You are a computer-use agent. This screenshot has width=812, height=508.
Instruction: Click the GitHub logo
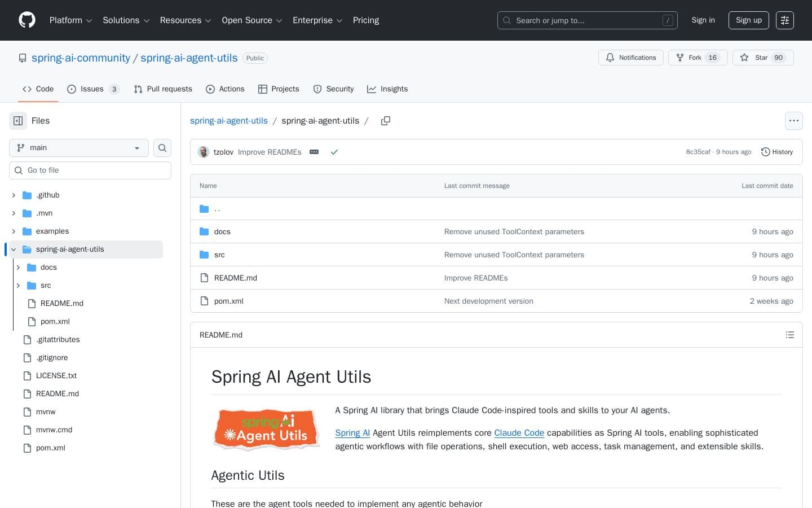[x=27, y=20]
